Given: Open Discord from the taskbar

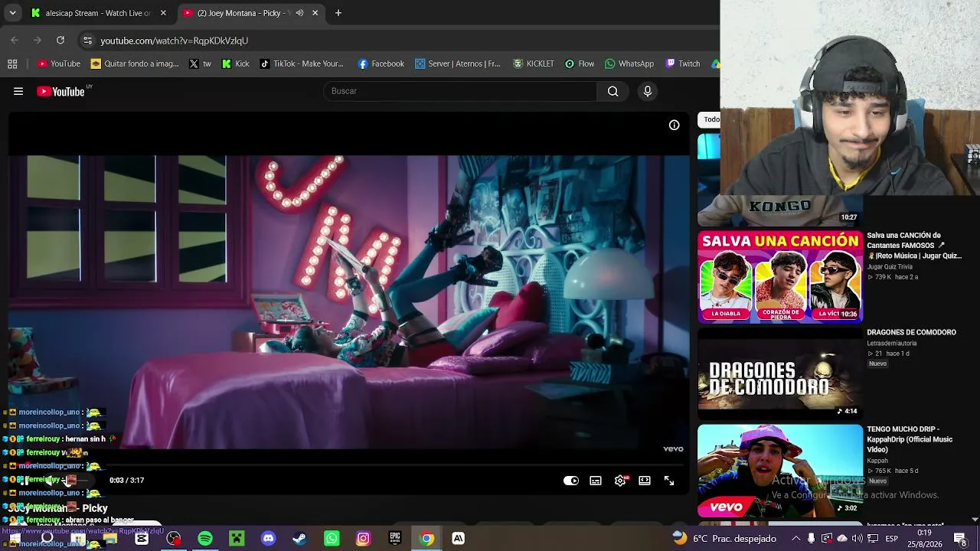Looking at the screenshot, I should point(268,539).
